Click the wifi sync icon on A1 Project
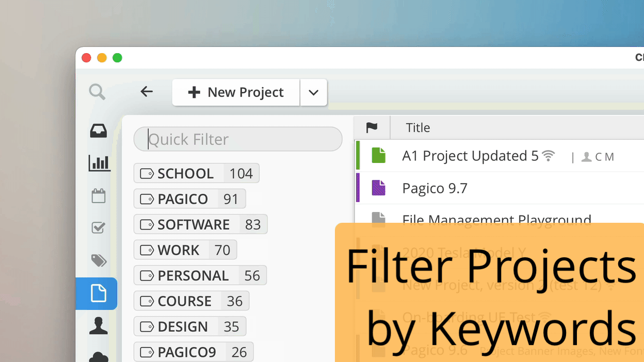 click(549, 155)
